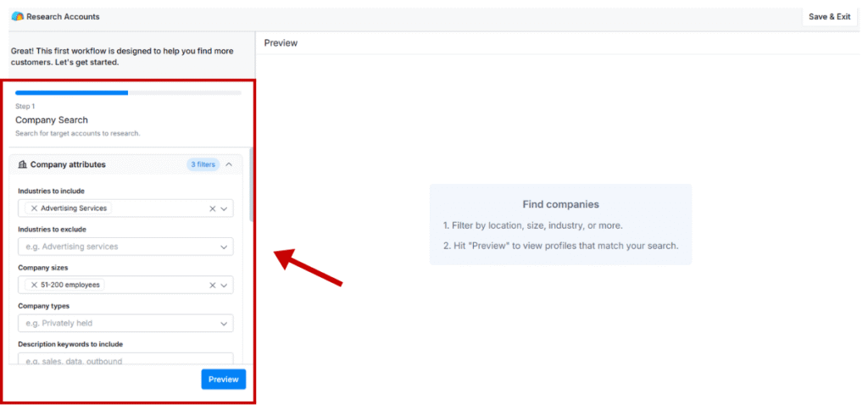The image size is (868, 416).
Task: Click the Research Accounts cloud logo icon
Action: [17, 16]
